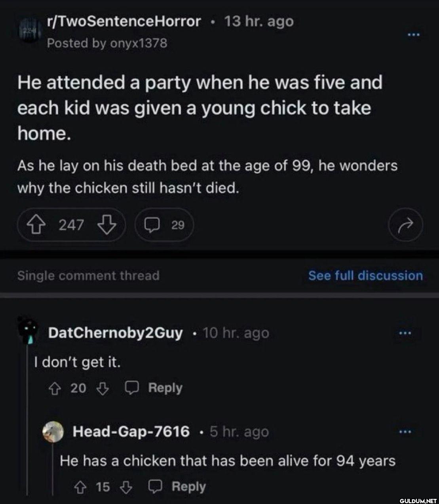Downvote the Head-Gap-7616 reply

[126, 487]
